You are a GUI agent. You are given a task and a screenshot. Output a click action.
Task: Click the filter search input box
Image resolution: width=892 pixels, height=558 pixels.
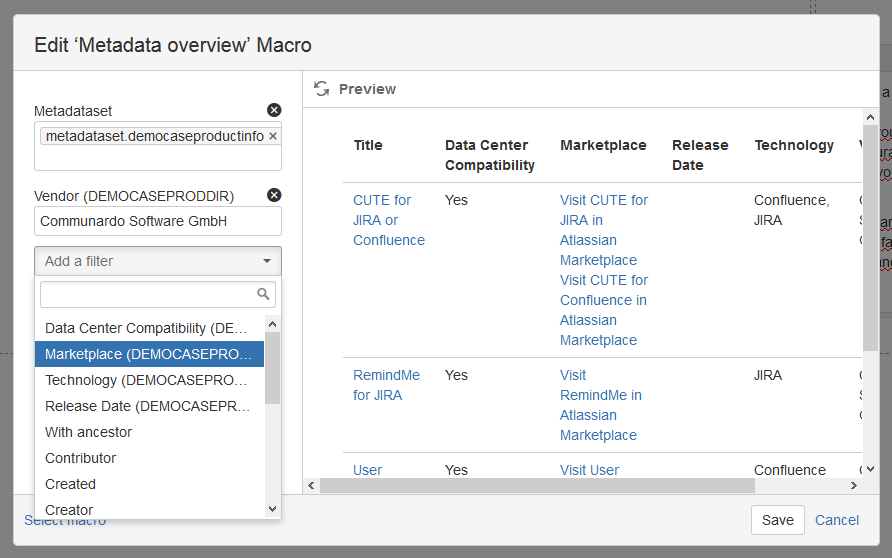[148, 294]
